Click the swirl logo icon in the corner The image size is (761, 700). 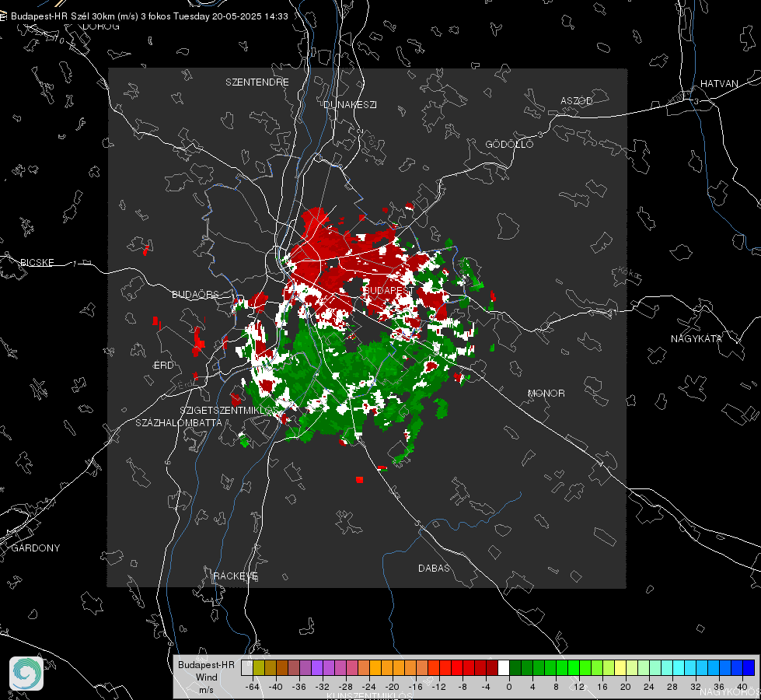pos(26,674)
